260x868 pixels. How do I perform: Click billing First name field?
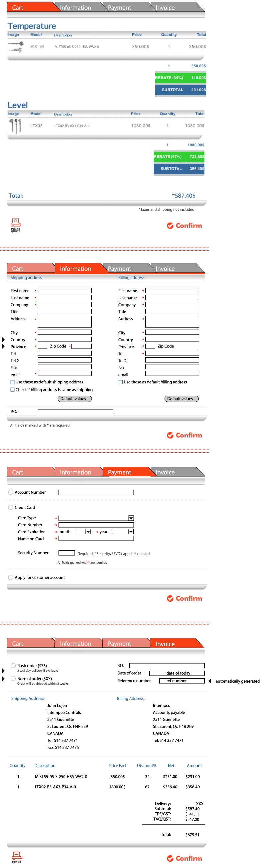coord(172,290)
